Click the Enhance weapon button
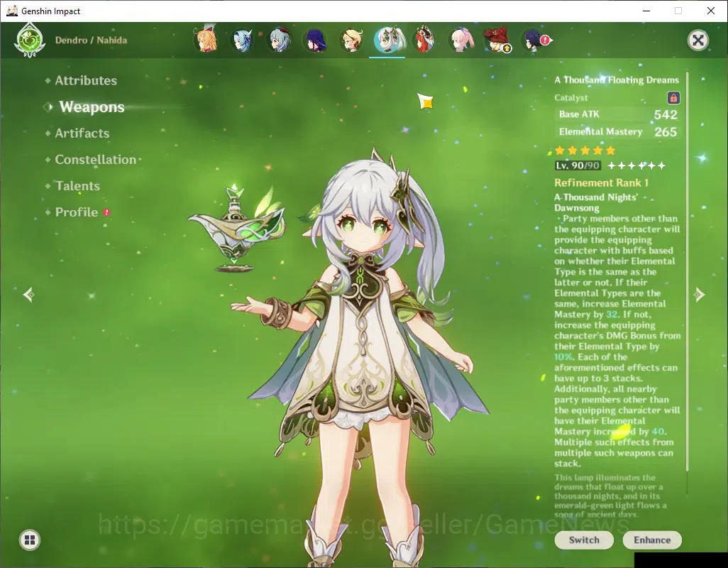 point(652,540)
